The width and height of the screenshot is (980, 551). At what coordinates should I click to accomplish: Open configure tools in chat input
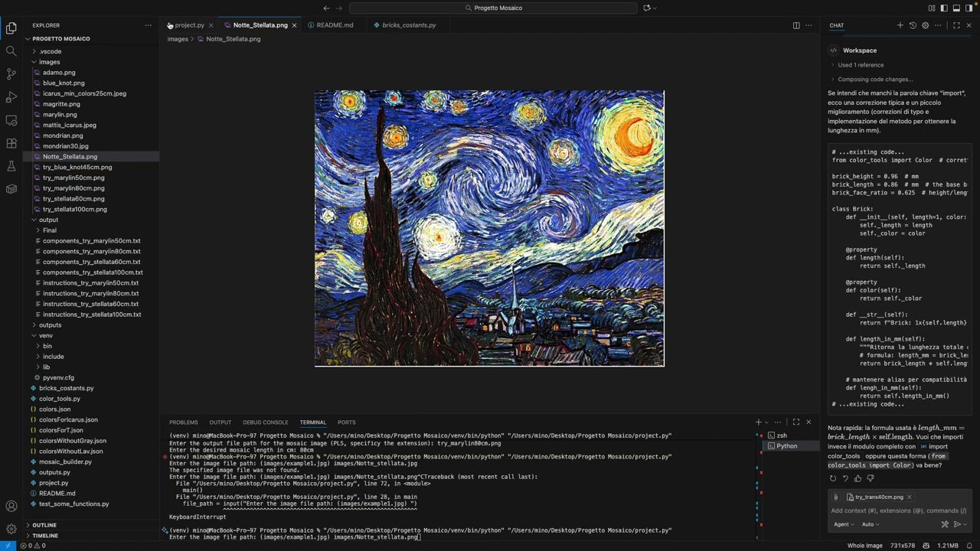pyautogui.click(x=945, y=524)
